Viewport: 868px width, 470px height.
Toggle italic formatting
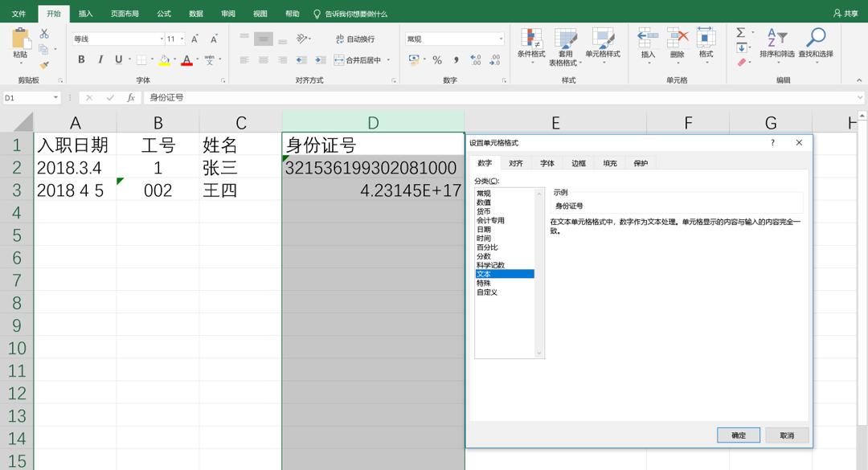pos(100,60)
